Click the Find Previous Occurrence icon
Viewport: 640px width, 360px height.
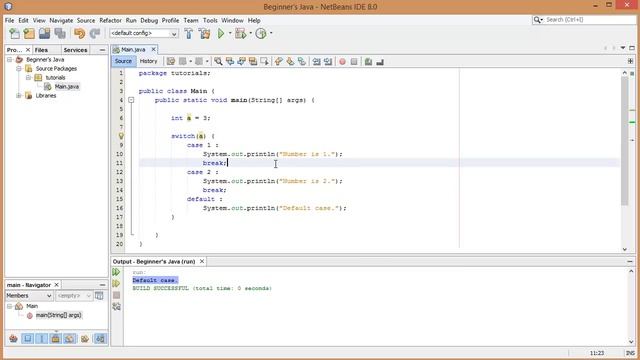230,62
